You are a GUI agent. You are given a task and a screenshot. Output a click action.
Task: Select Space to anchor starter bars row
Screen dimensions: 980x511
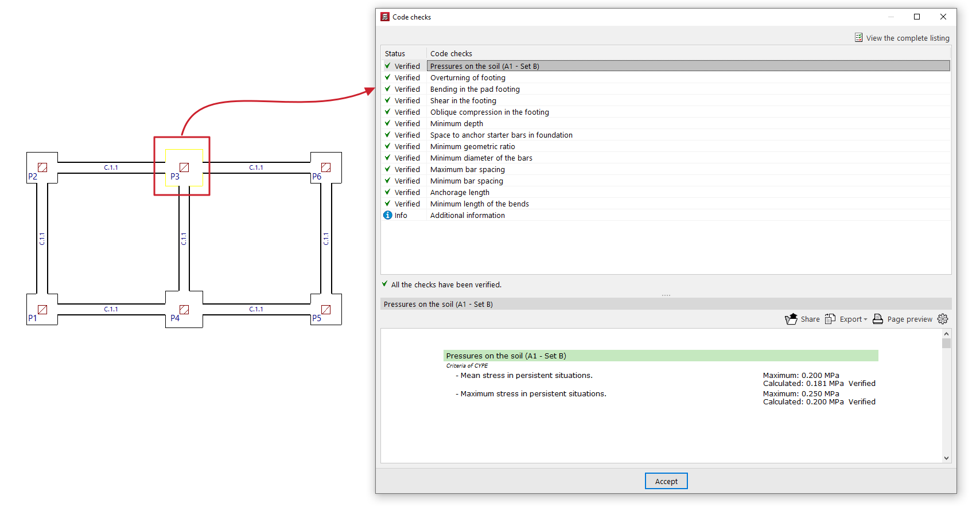[666, 135]
